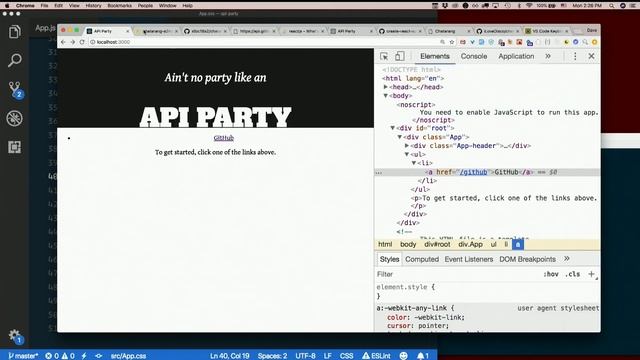Collapse the li element node
This screenshot has height=360, width=640.
414,163
